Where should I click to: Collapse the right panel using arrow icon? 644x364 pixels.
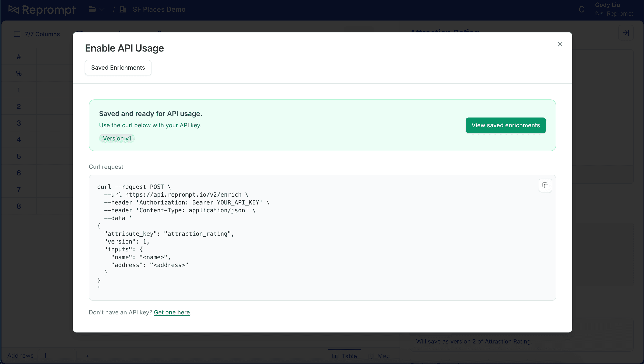[x=626, y=32]
